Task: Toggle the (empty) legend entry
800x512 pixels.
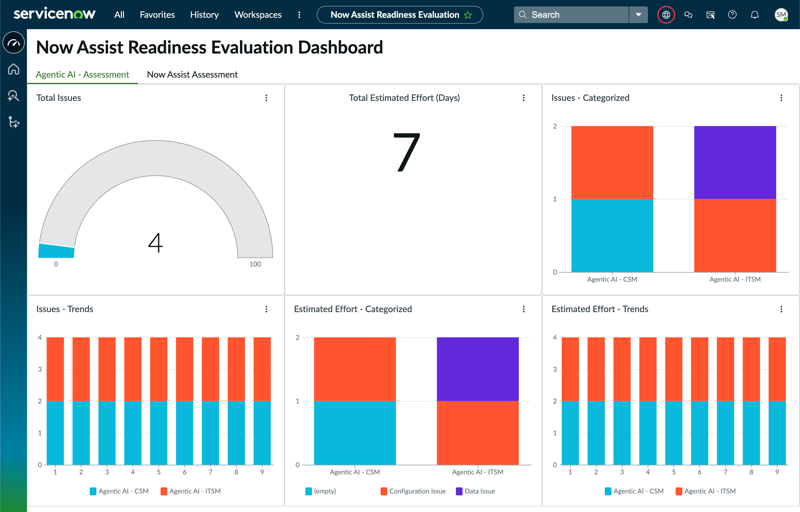Action: tap(320, 491)
